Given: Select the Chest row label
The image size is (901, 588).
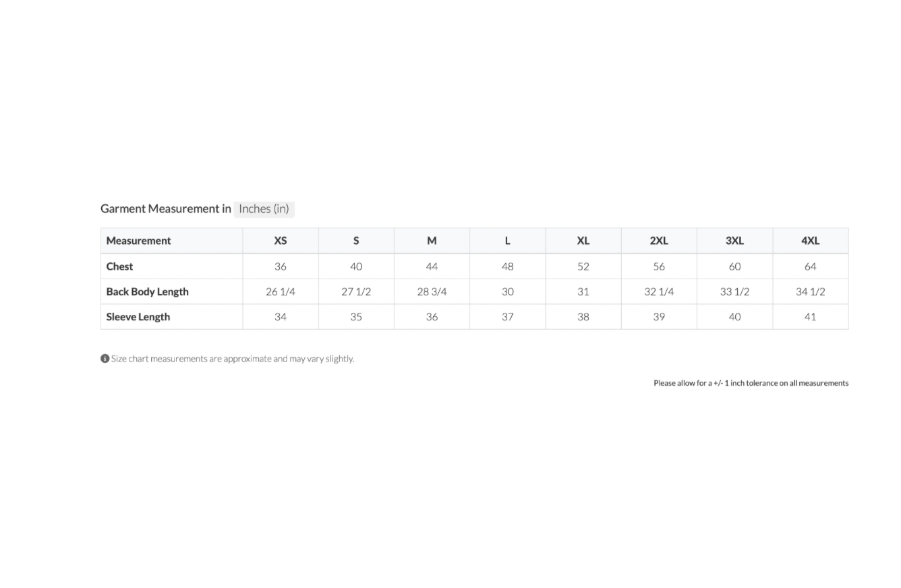Looking at the screenshot, I should click(x=119, y=266).
